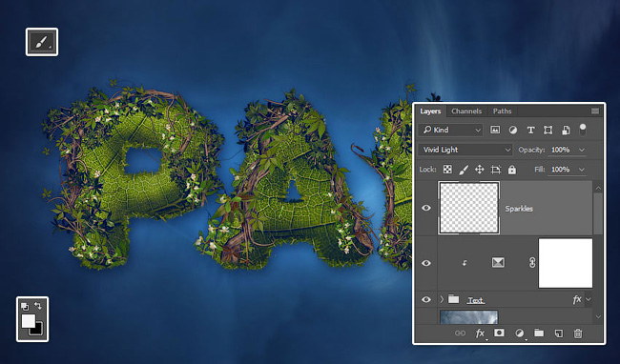The image size is (620, 364).
Task: Switch to the Layers tab
Action: pos(430,111)
